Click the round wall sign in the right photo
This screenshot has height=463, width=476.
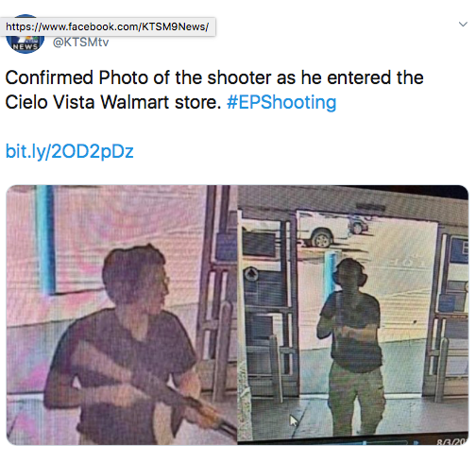coord(251,274)
